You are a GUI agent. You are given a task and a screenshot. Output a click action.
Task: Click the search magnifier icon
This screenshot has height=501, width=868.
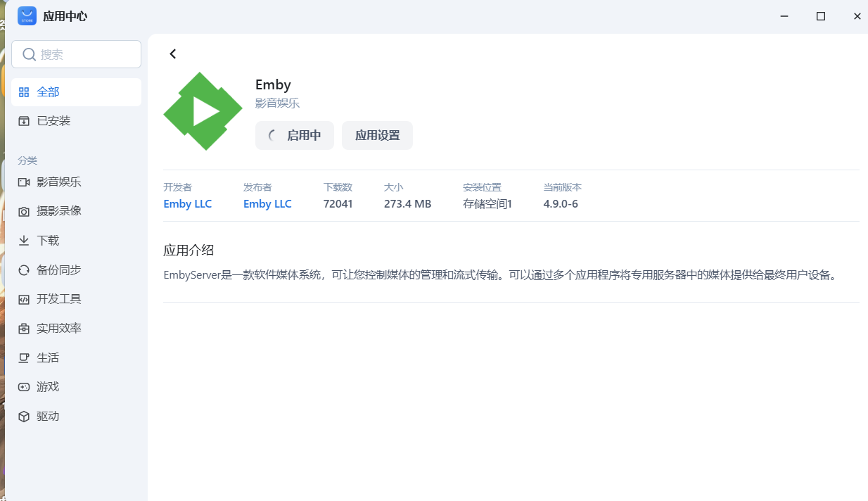pos(29,54)
